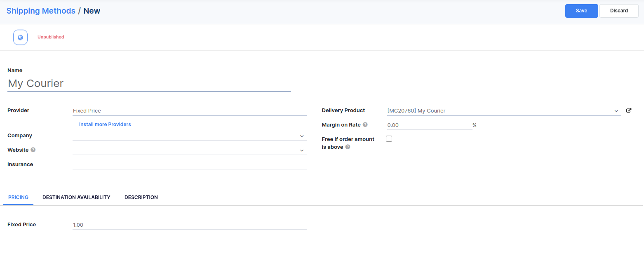The image size is (644, 263).
Task: Expand the Company dropdown
Action: (x=302, y=136)
